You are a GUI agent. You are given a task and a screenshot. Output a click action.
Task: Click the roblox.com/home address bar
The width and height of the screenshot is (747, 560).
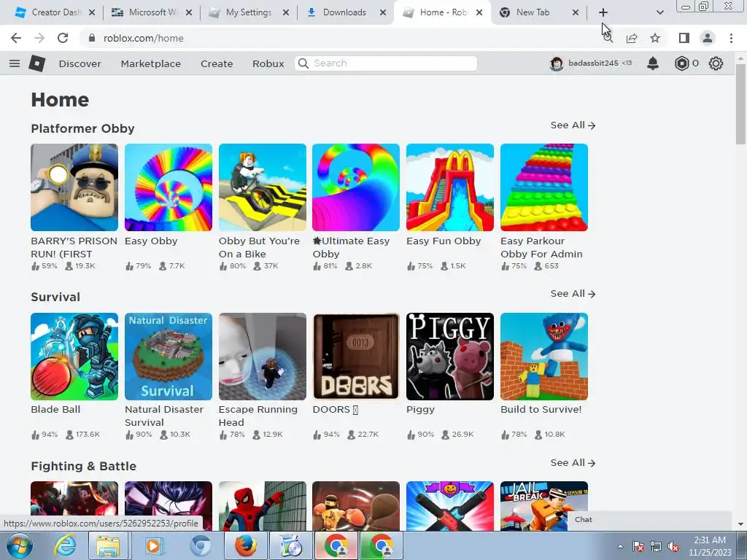[x=144, y=38]
